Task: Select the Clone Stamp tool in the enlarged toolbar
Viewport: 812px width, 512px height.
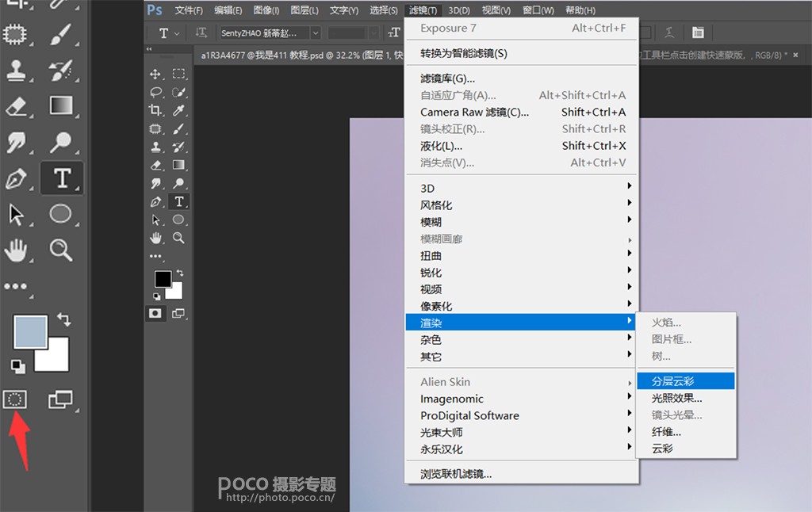Action: tap(16, 71)
